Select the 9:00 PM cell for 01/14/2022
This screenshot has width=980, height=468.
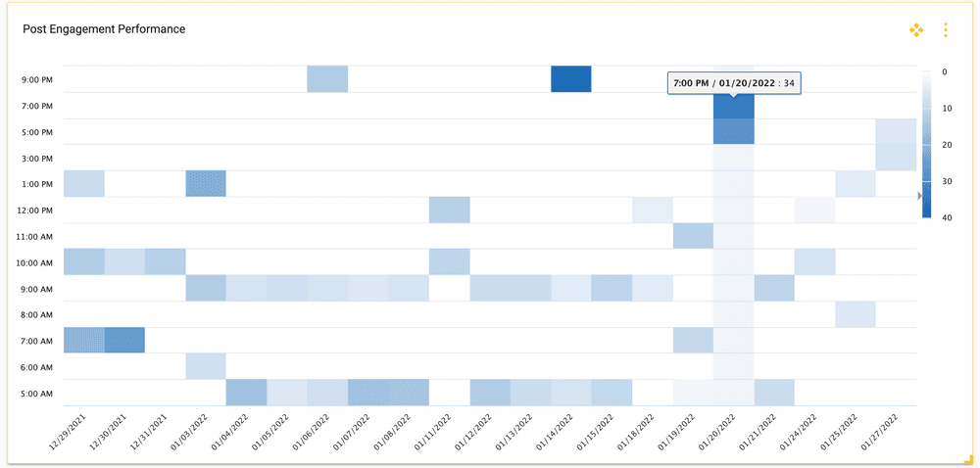571,79
